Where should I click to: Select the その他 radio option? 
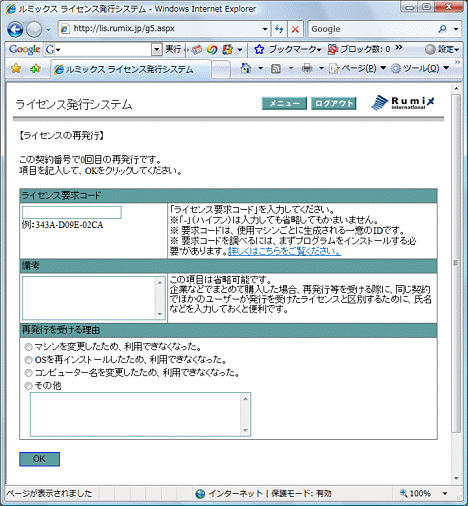click(x=29, y=386)
